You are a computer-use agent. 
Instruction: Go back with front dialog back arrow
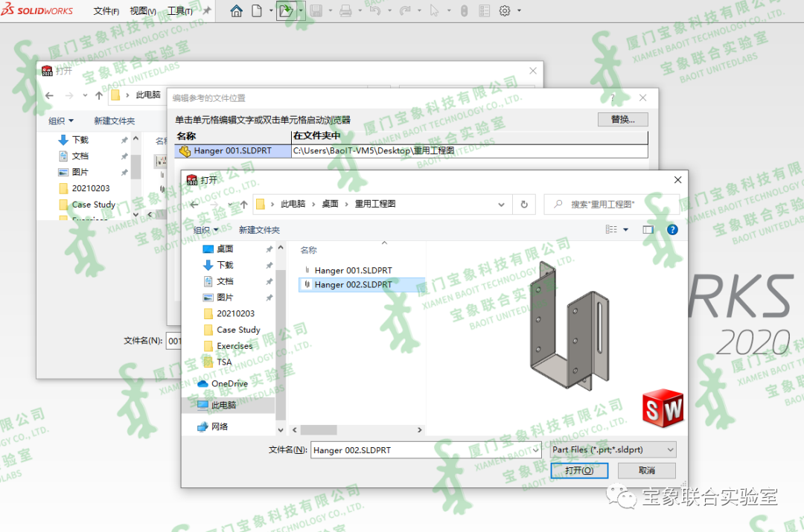[194, 204]
